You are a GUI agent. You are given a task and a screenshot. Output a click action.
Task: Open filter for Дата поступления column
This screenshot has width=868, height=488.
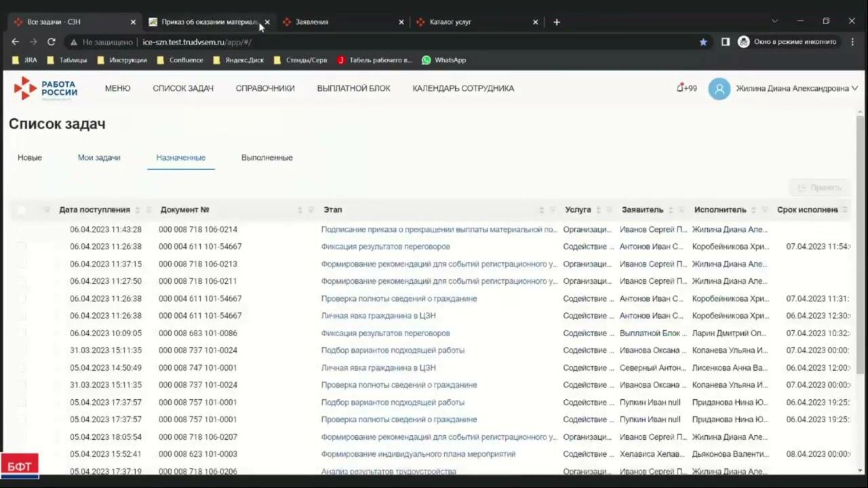(x=149, y=210)
